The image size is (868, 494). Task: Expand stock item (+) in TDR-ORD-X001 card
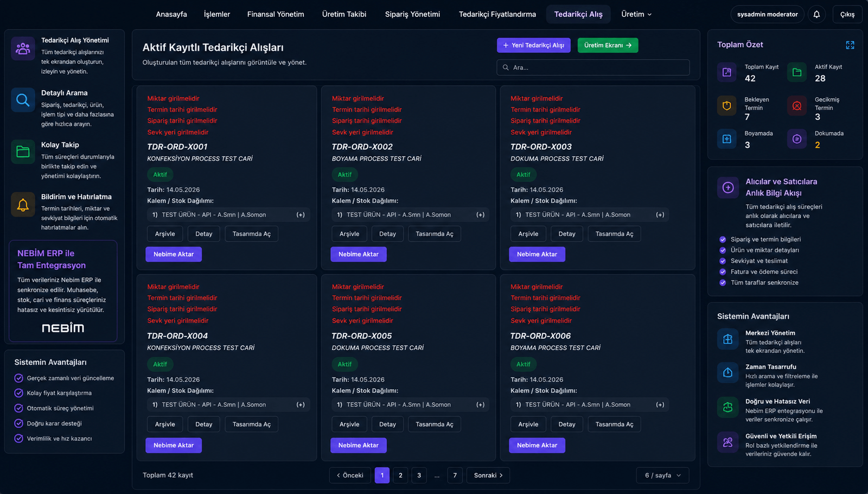point(301,215)
